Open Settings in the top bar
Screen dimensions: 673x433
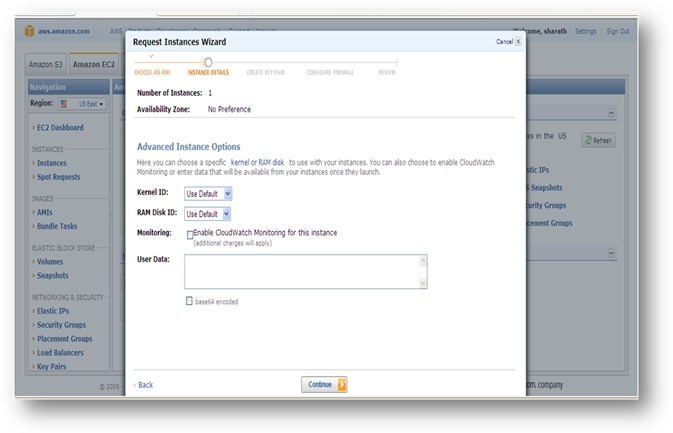(x=585, y=31)
